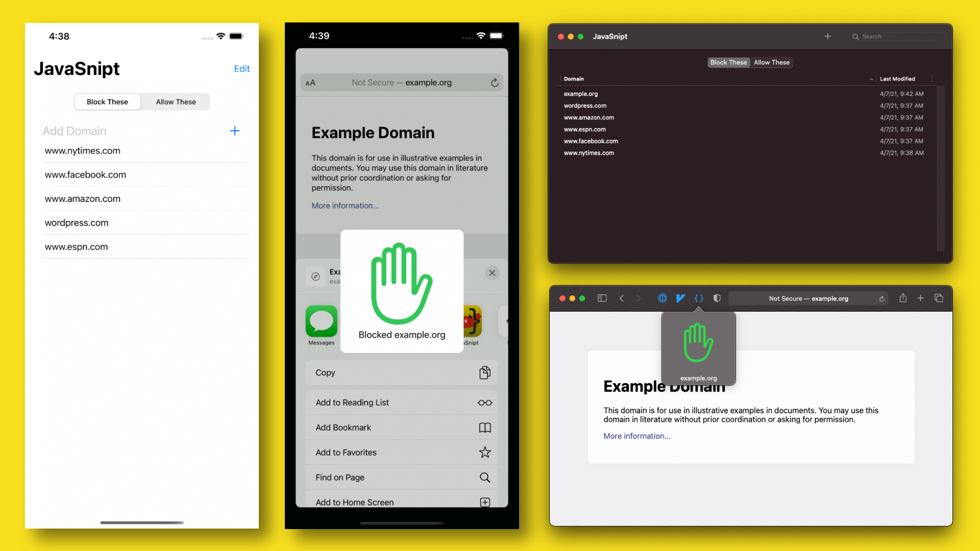Click the JavaSnipt app icon in share sheet

point(475,320)
